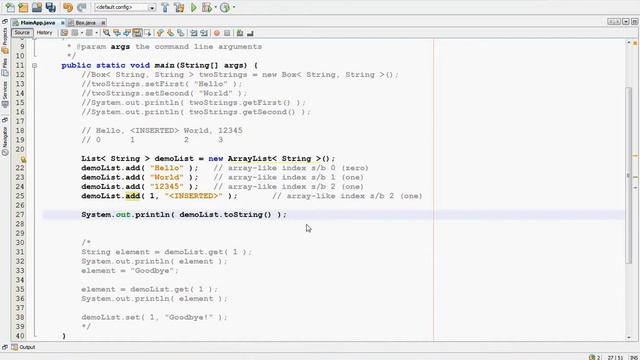640x360 pixels.
Task: Click the Shift Line Left icon
Action: pos(193,33)
